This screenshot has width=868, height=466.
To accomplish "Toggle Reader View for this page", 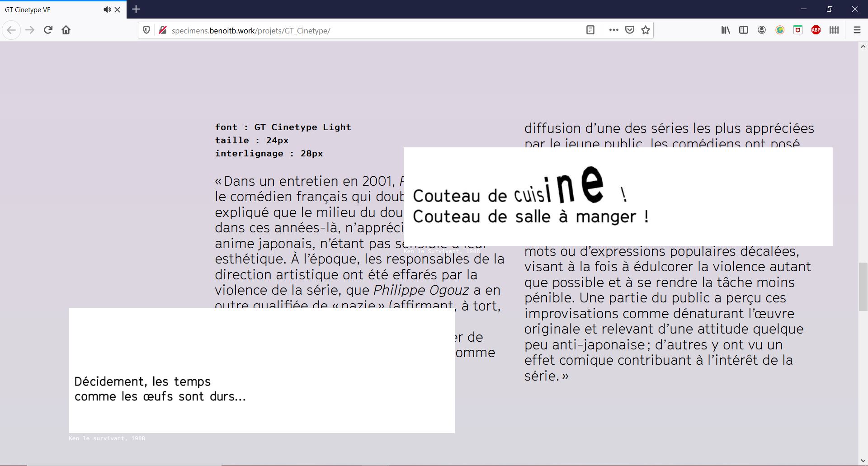I will (590, 30).
